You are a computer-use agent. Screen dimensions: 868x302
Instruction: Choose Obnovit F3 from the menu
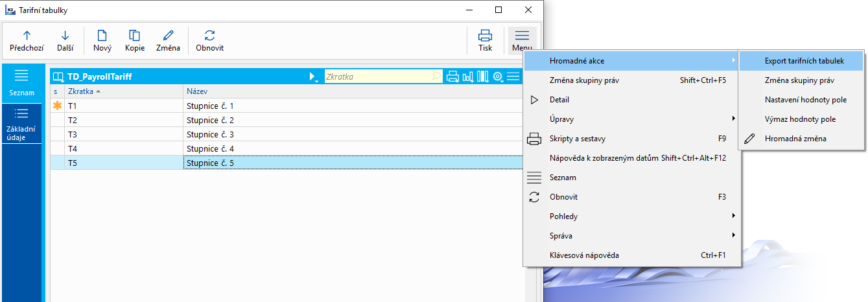pyautogui.click(x=631, y=197)
